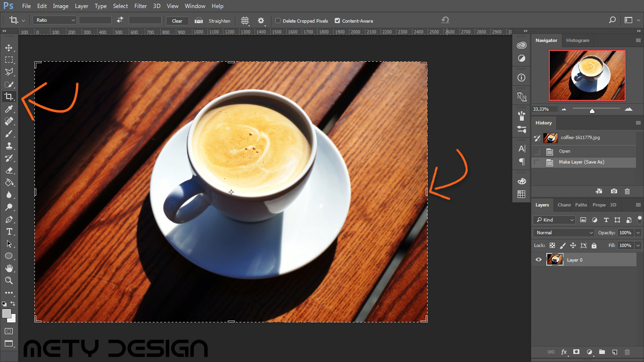Create new snapshot camera icon in History
Screen dimensions: 644x362
tap(614, 191)
